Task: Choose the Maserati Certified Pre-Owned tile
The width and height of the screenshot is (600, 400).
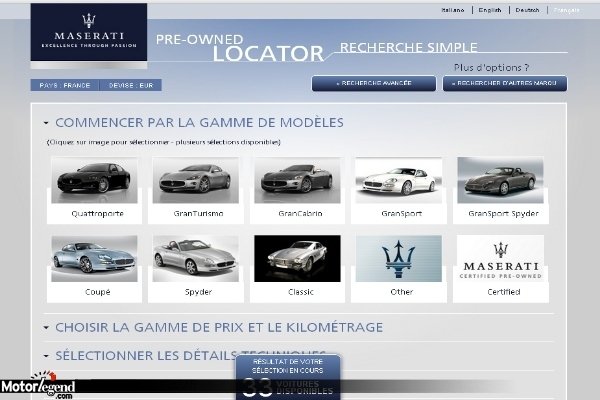Action: coord(501,259)
